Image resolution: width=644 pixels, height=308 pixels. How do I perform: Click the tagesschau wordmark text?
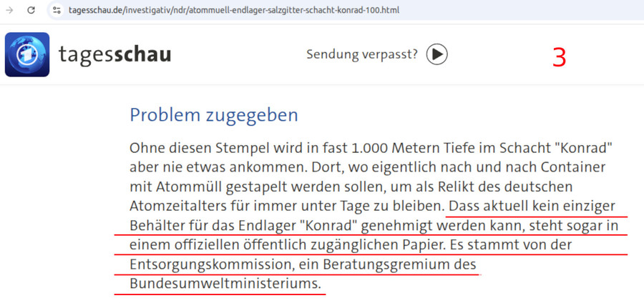tap(114, 55)
